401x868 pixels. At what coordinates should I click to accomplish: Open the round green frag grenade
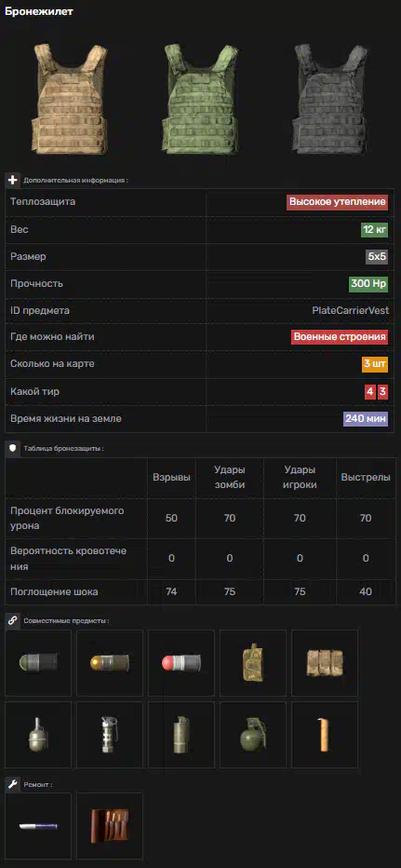(x=253, y=735)
